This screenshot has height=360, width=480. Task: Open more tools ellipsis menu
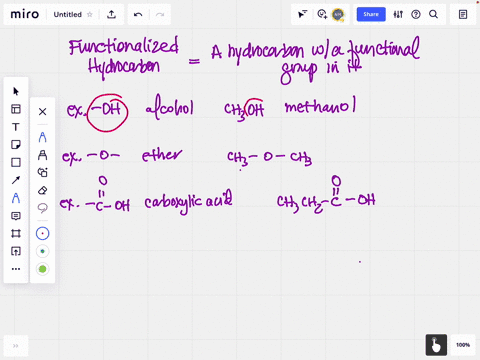click(x=16, y=269)
